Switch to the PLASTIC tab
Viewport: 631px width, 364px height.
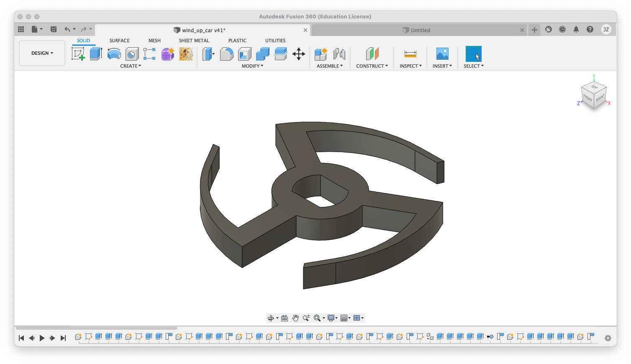click(237, 41)
